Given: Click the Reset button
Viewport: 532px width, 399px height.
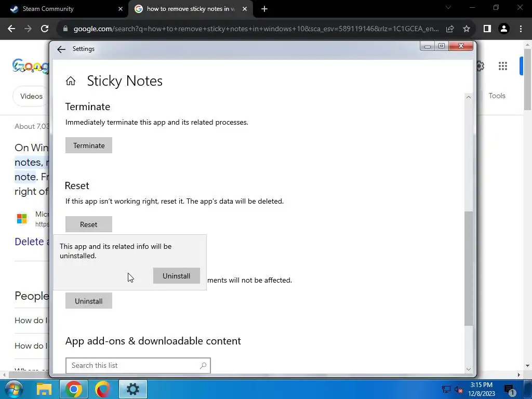Looking at the screenshot, I should click(88, 224).
